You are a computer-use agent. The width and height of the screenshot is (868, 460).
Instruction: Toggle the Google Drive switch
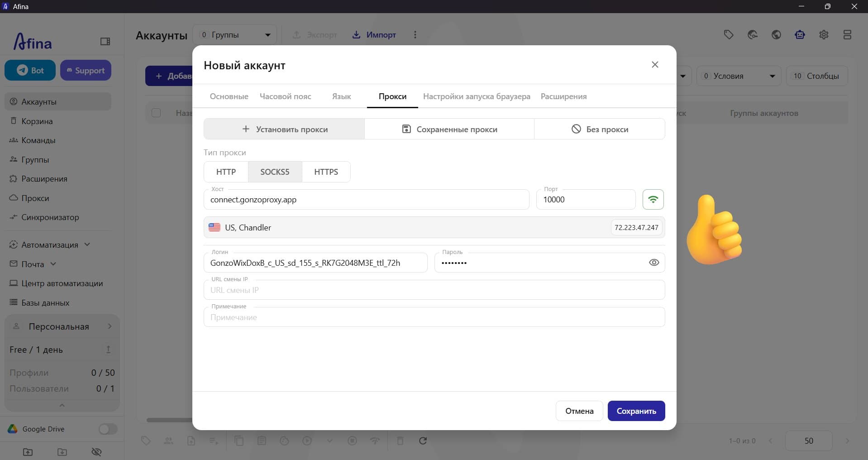click(108, 429)
